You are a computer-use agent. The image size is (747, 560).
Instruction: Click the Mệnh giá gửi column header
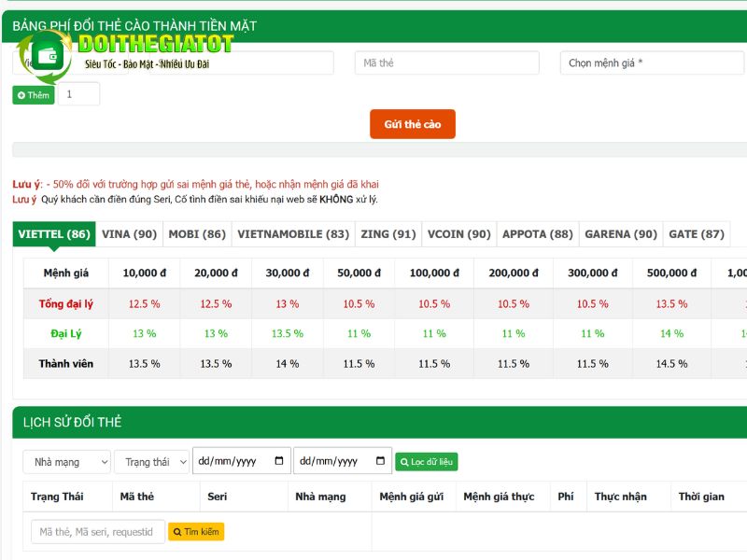click(412, 497)
